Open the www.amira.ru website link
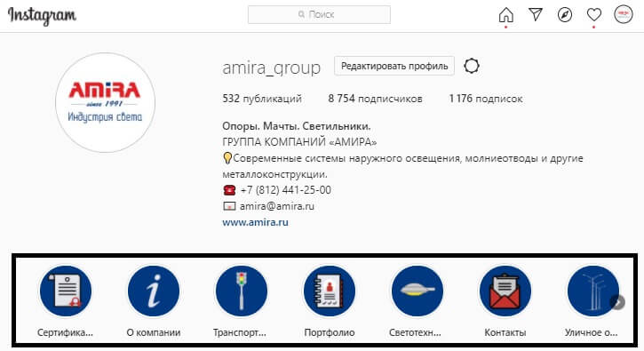644x351 pixels. pyautogui.click(x=255, y=222)
